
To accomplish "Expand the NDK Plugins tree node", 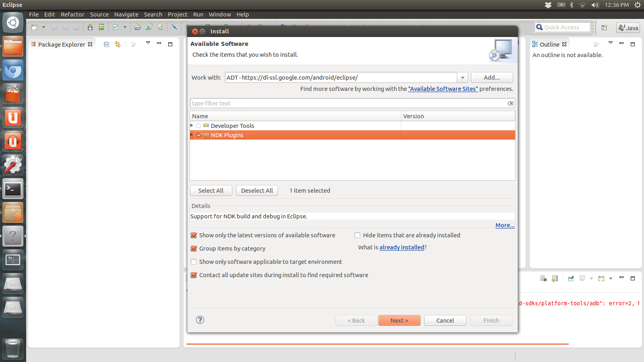I will 192,135.
